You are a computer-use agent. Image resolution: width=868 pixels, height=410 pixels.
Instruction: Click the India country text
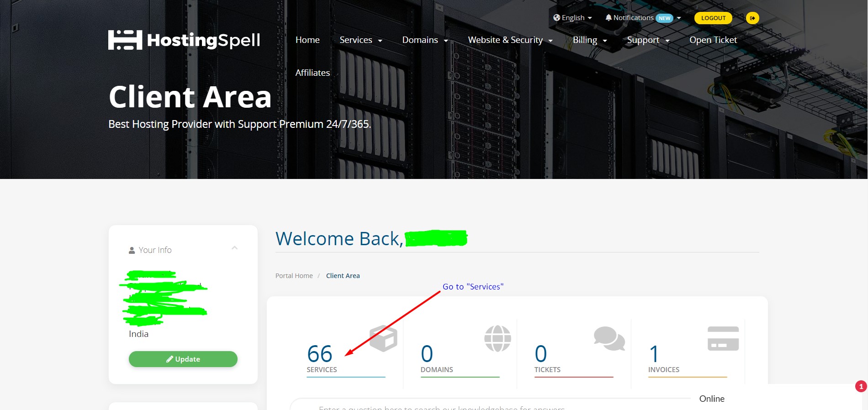138,334
